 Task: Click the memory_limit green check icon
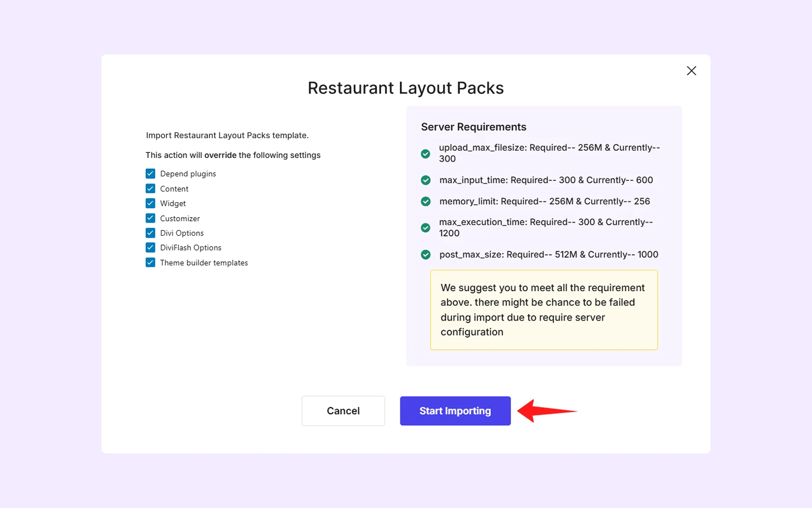(426, 202)
